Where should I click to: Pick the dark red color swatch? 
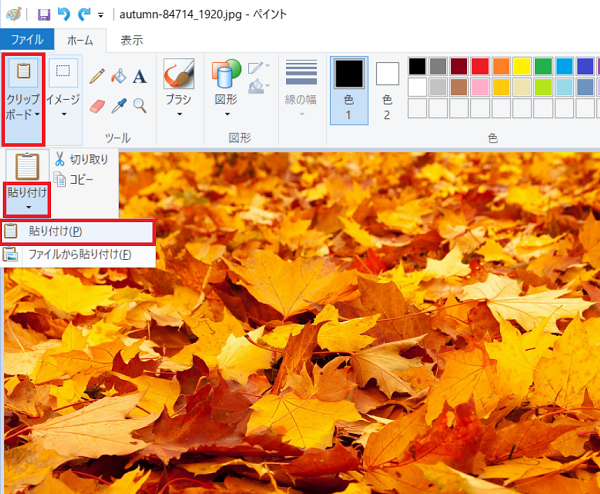pos(459,66)
